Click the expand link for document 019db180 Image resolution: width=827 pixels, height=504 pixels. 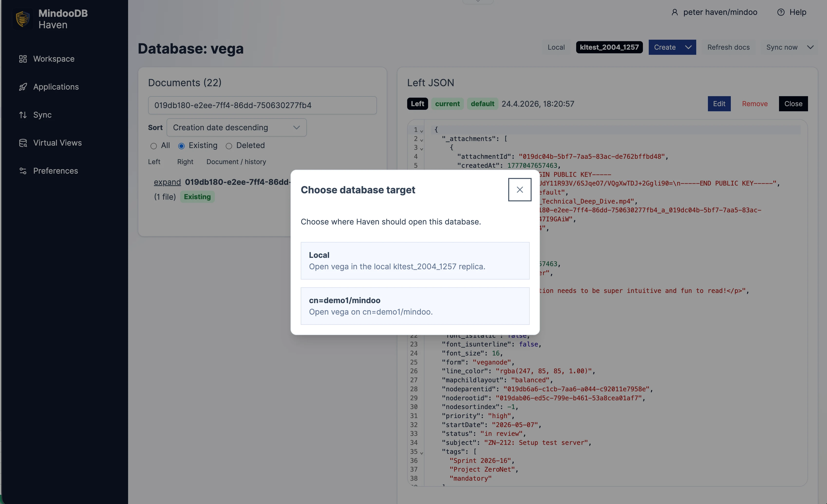point(167,182)
